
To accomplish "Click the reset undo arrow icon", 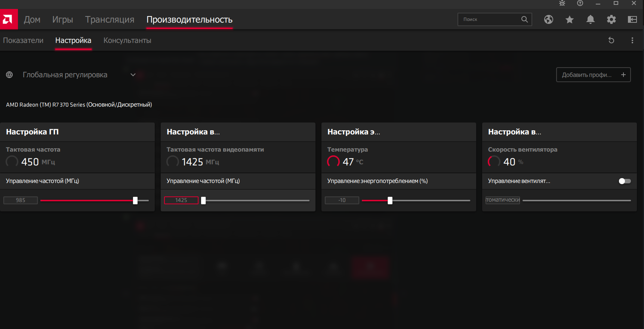I will (x=611, y=40).
